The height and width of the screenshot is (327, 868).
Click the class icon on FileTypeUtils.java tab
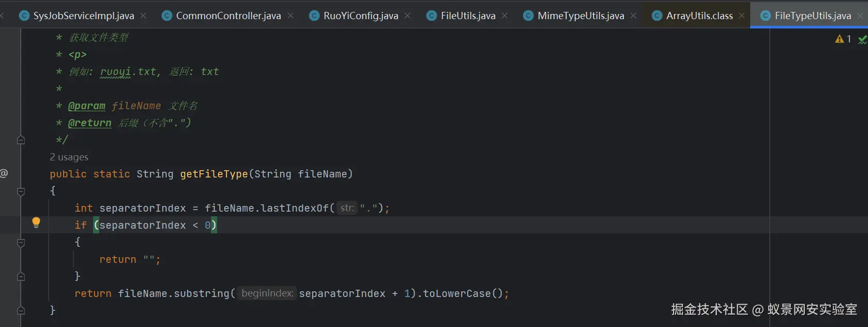pyautogui.click(x=765, y=16)
